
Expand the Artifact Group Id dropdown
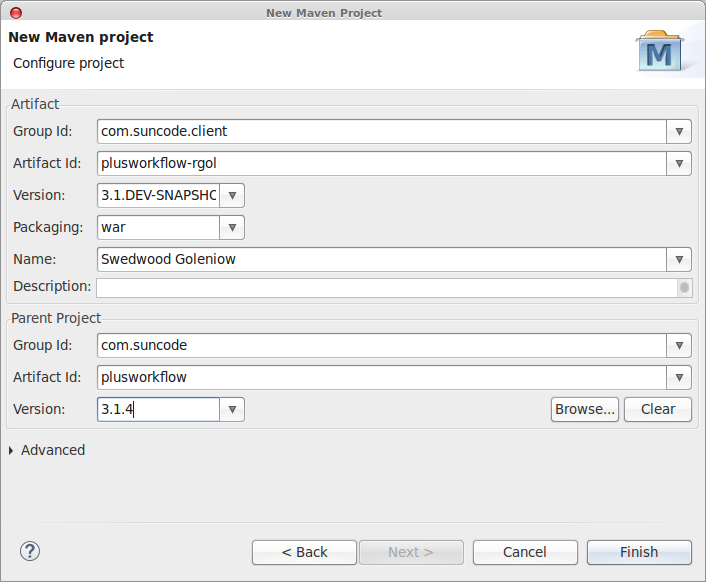coord(679,131)
